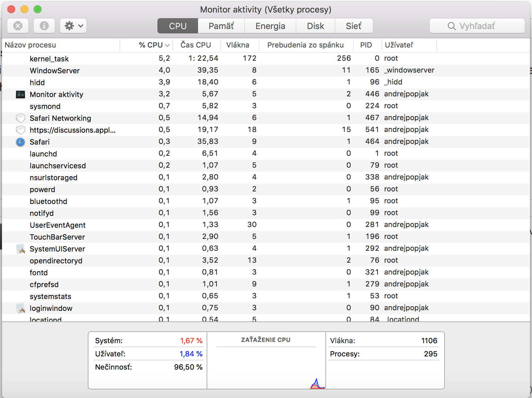
Task: Select the Monitor aktivity process name
Action: [x=56, y=94]
